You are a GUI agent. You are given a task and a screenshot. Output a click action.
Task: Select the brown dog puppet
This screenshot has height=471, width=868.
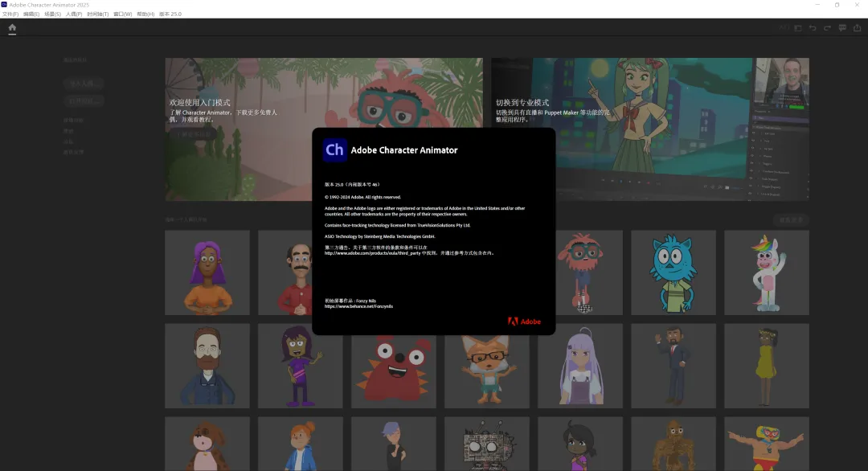[207, 444]
